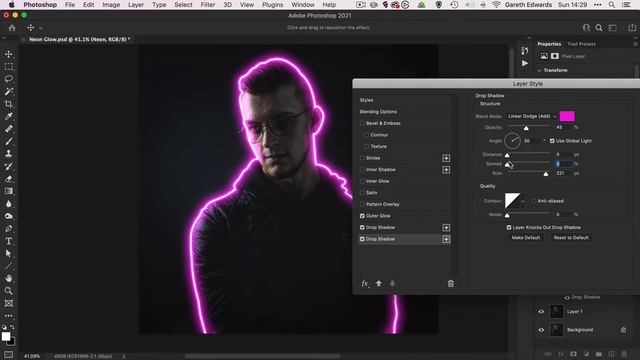Open Wi-Fi menu bar icon
640x360 pixels.
pos(496,5)
